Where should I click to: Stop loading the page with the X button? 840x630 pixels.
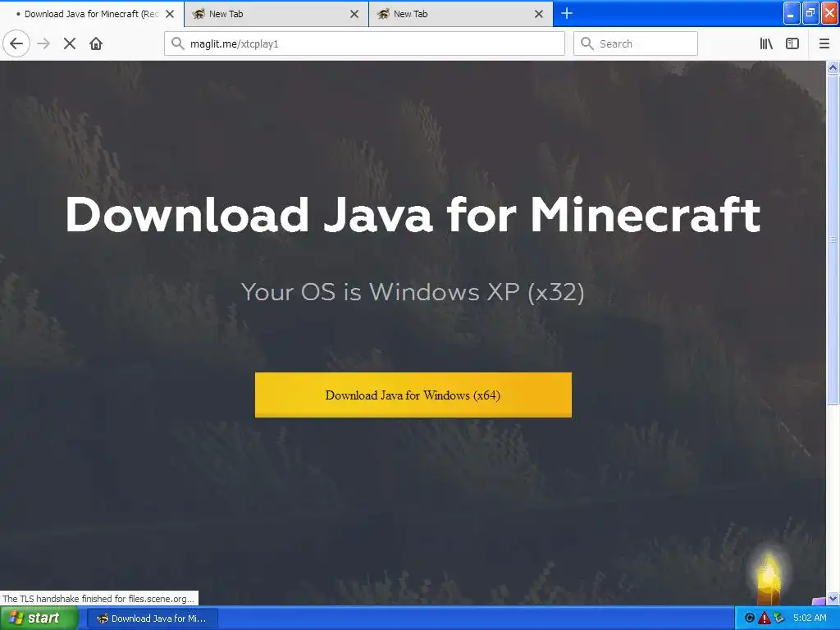70,43
